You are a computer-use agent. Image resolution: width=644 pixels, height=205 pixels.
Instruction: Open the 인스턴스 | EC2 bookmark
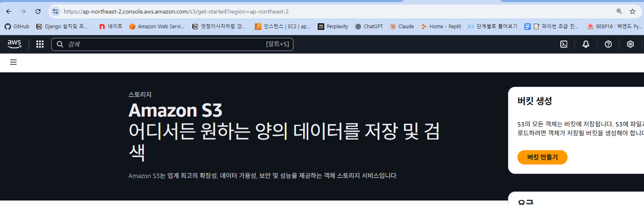pos(283,26)
